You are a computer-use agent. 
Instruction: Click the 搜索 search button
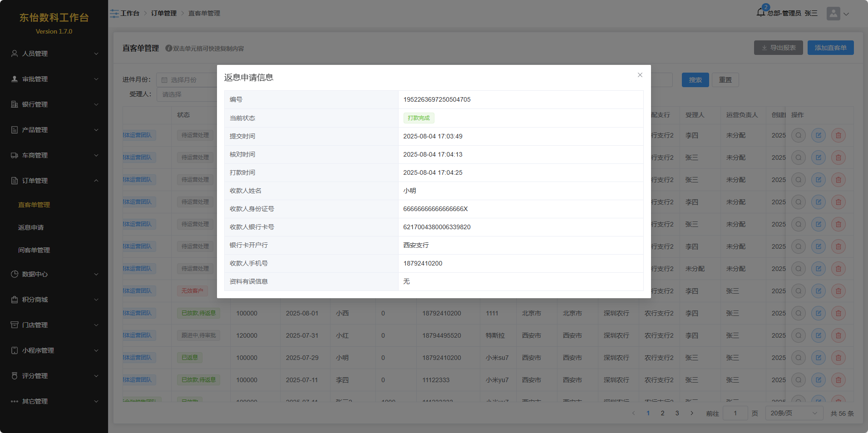pyautogui.click(x=695, y=80)
